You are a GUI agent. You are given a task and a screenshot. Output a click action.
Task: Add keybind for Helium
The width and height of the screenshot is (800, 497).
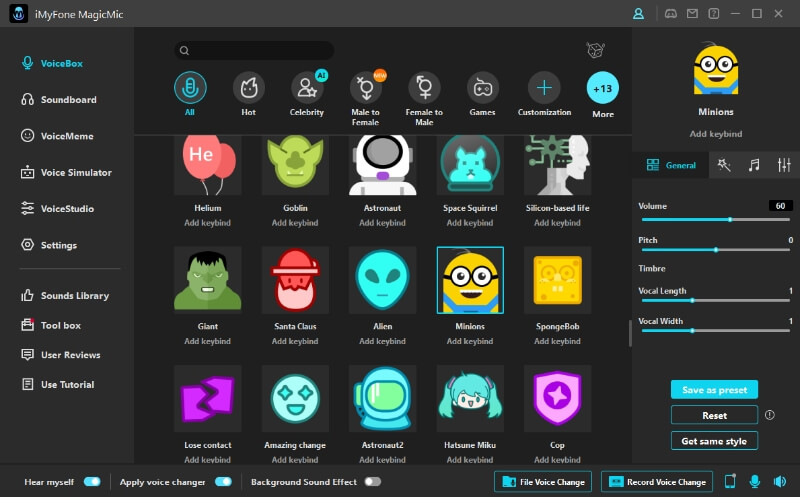pos(208,223)
